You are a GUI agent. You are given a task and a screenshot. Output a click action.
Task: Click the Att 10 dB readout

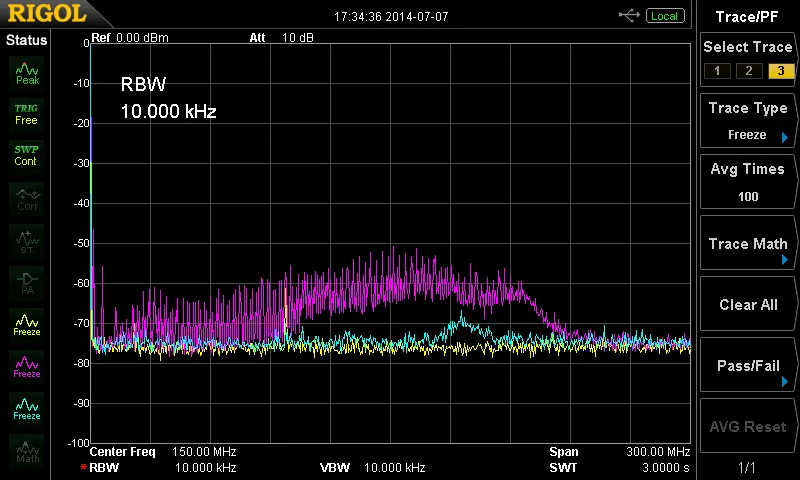coord(281,38)
